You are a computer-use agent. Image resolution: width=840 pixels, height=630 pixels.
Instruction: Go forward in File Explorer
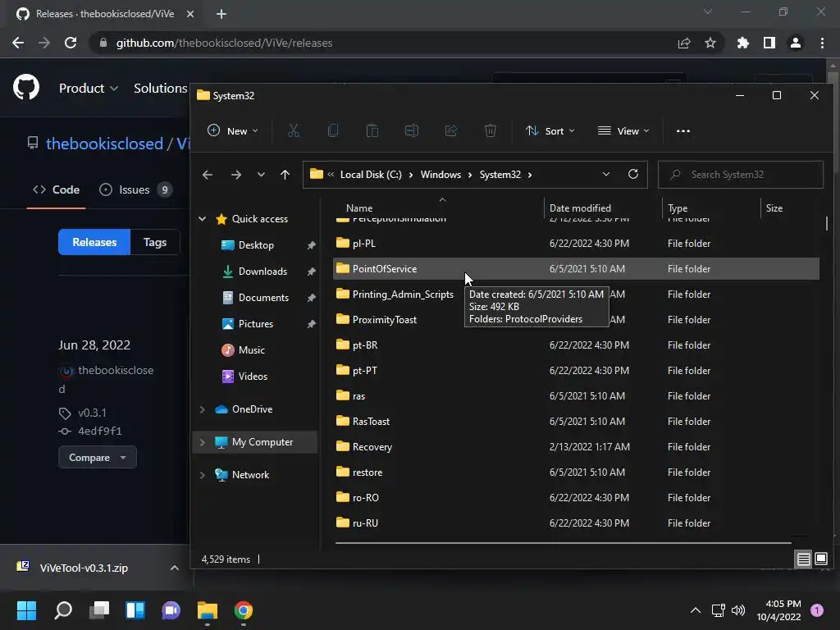[x=235, y=175]
